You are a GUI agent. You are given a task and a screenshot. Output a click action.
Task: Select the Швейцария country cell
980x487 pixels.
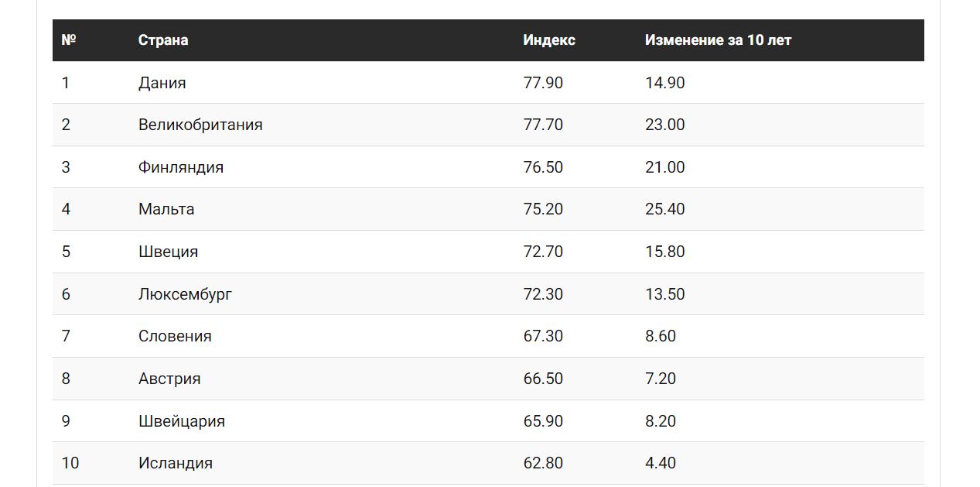point(182,421)
